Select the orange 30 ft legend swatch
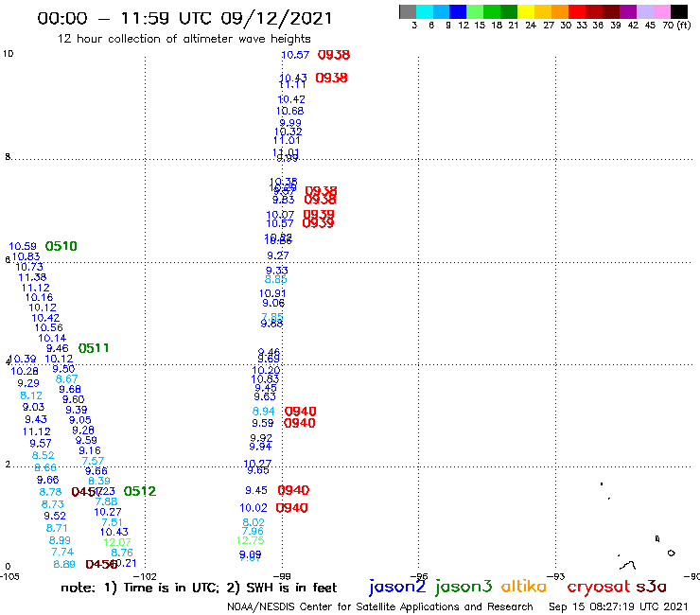The height and width of the screenshot is (615, 700). [x=560, y=11]
